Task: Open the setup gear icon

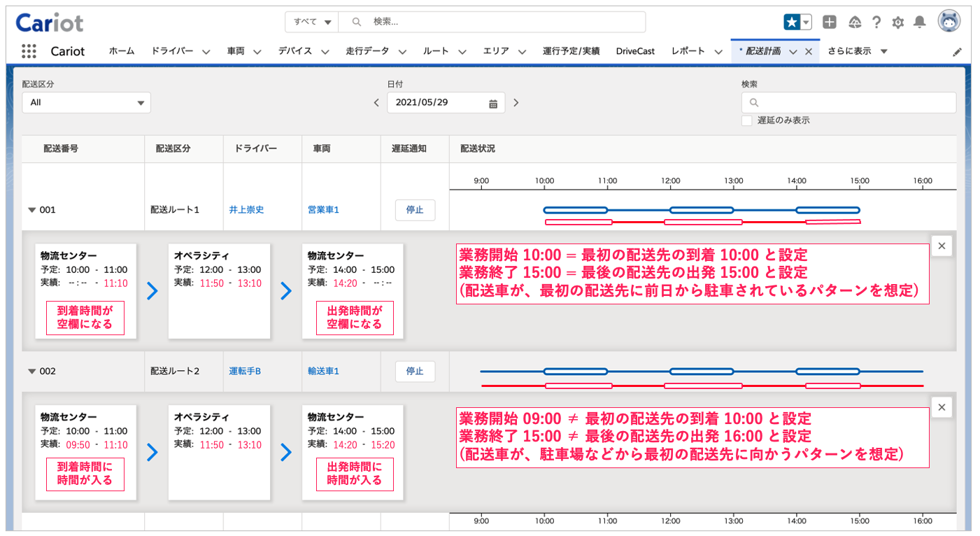Action: [x=898, y=22]
